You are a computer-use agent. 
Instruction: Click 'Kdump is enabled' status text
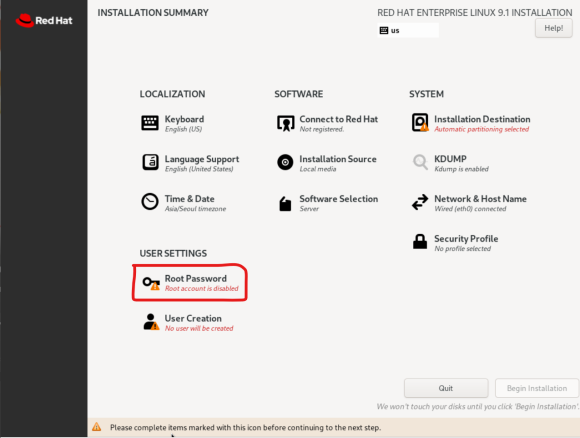461,169
